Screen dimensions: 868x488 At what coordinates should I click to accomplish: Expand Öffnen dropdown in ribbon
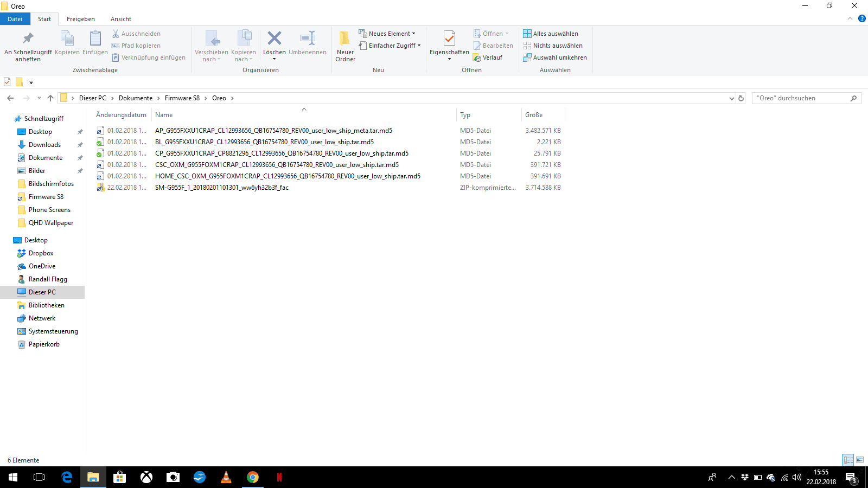(x=507, y=34)
